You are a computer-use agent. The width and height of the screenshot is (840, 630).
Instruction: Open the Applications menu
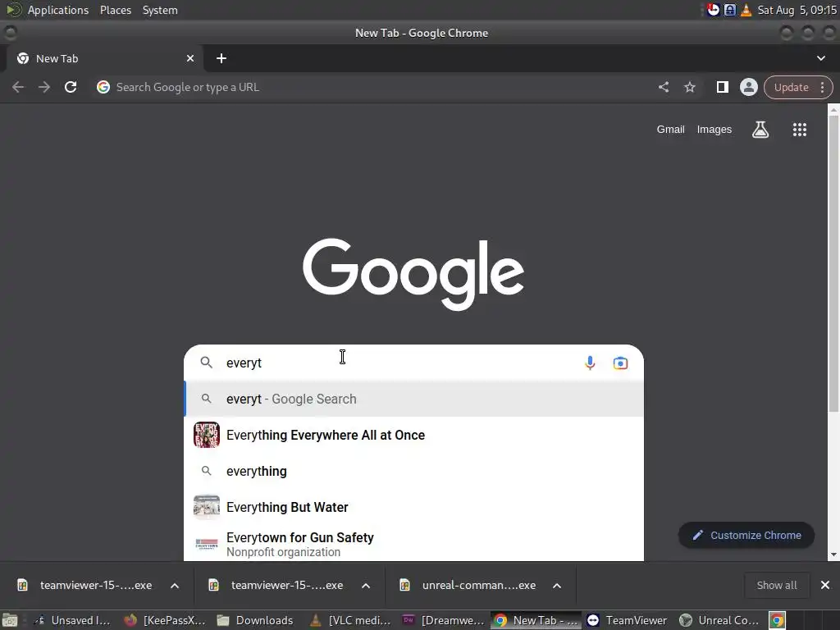[x=58, y=10]
